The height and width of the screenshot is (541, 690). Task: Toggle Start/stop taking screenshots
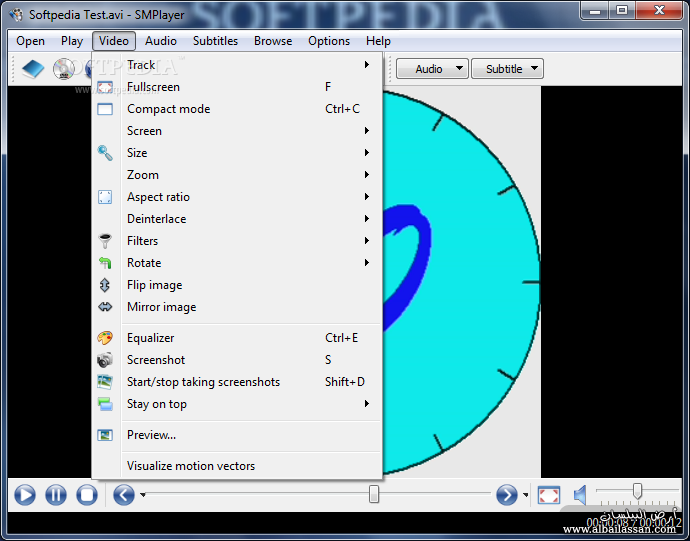[x=237, y=382]
